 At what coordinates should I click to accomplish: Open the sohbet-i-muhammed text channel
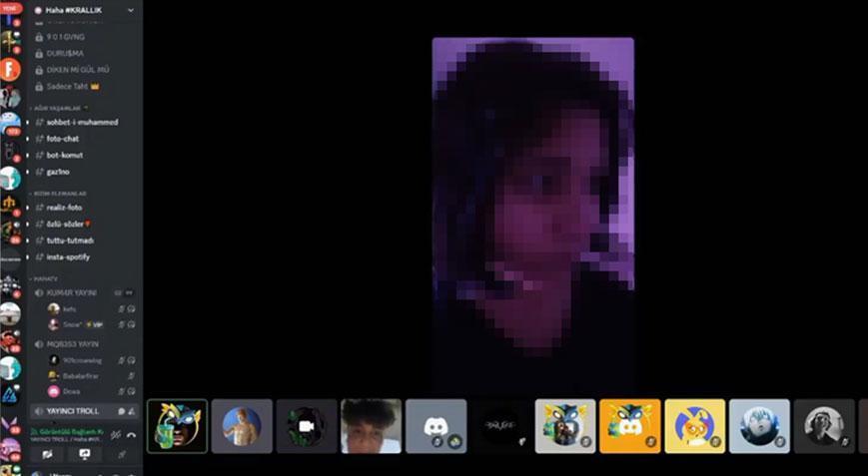[82, 122]
